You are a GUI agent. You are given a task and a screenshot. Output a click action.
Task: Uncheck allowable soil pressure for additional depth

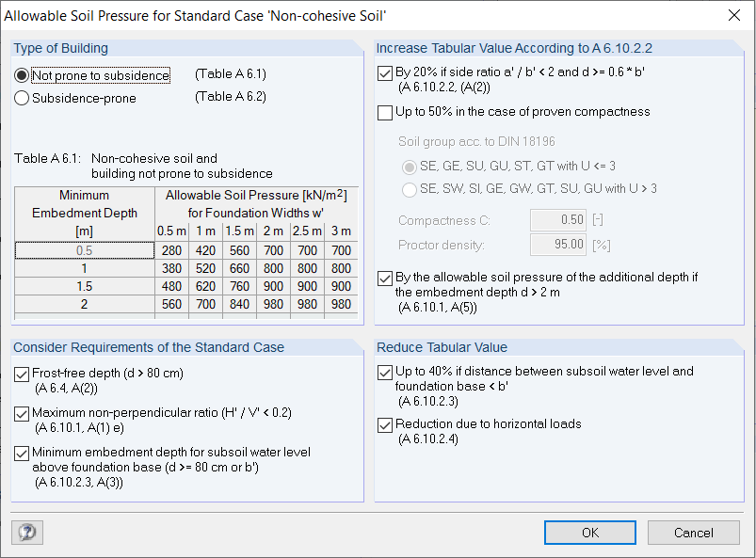pyautogui.click(x=384, y=278)
